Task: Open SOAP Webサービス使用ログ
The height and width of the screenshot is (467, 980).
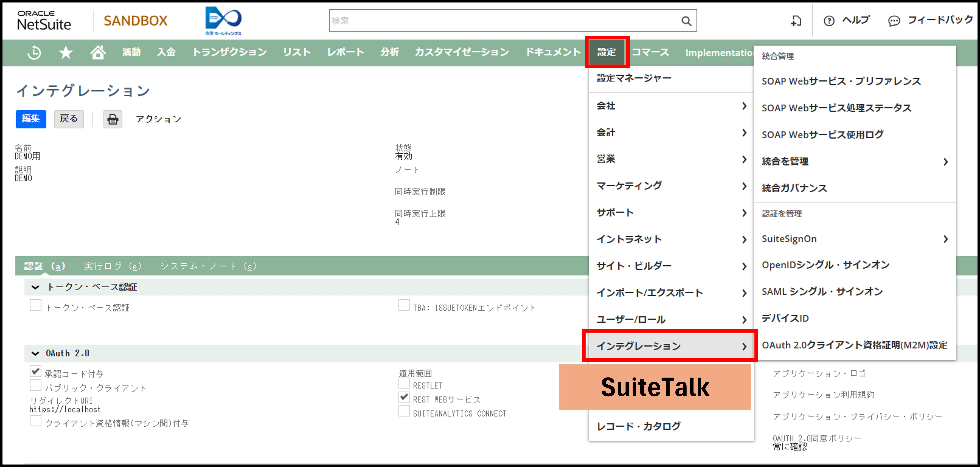Action: (823, 135)
